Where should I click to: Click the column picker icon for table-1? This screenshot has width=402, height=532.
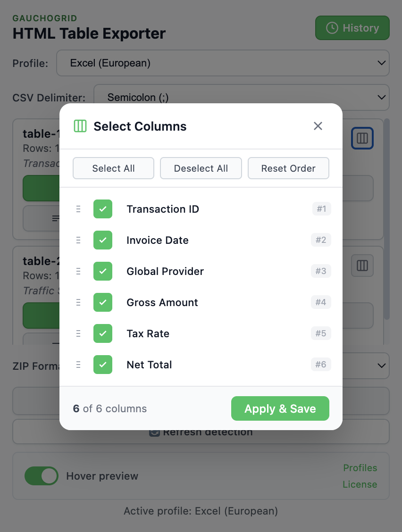362,138
